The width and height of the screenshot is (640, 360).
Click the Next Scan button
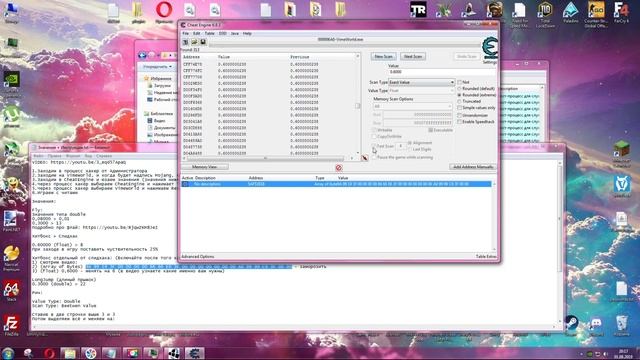(x=413, y=56)
